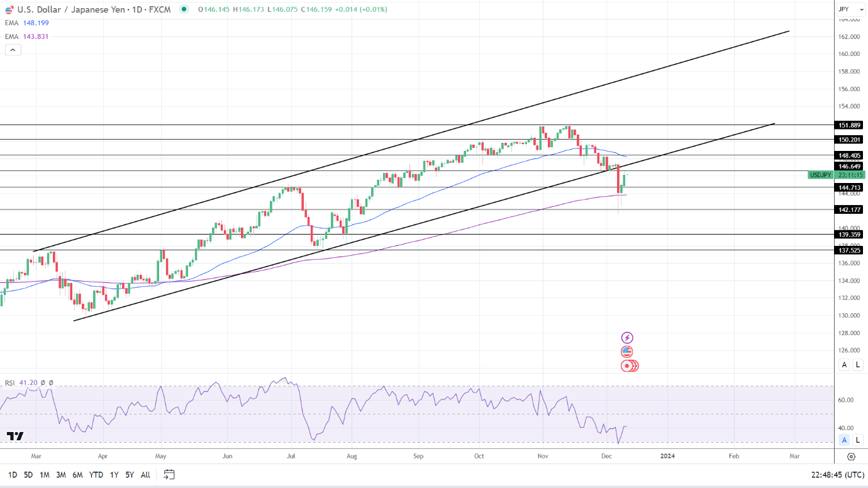The width and height of the screenshot is (868, 488).
Task: Toggle auto scale A on price pane
Action: tap(845, 365)
